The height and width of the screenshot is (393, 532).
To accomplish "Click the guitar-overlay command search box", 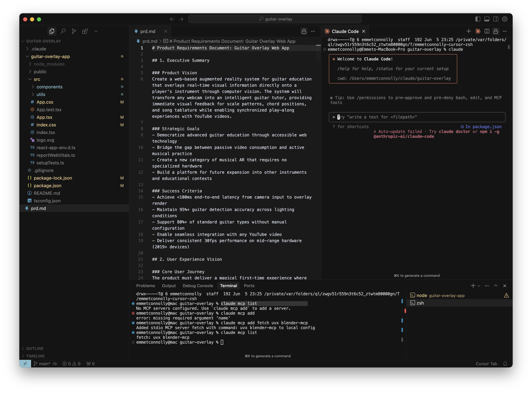I will 275,19.
